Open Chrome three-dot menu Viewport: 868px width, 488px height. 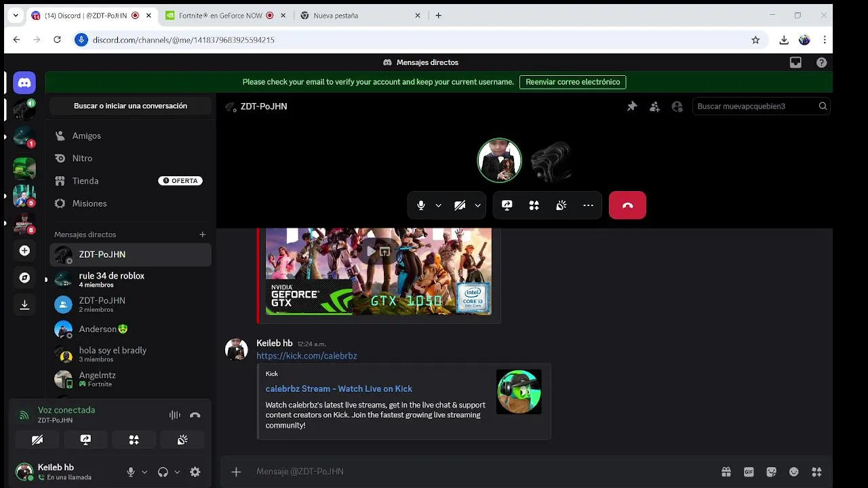825,40
